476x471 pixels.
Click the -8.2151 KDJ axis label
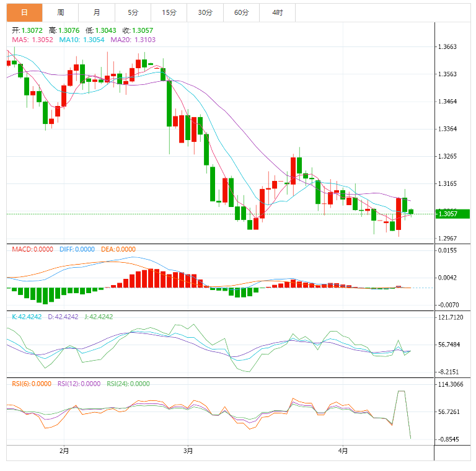point(448,372)
